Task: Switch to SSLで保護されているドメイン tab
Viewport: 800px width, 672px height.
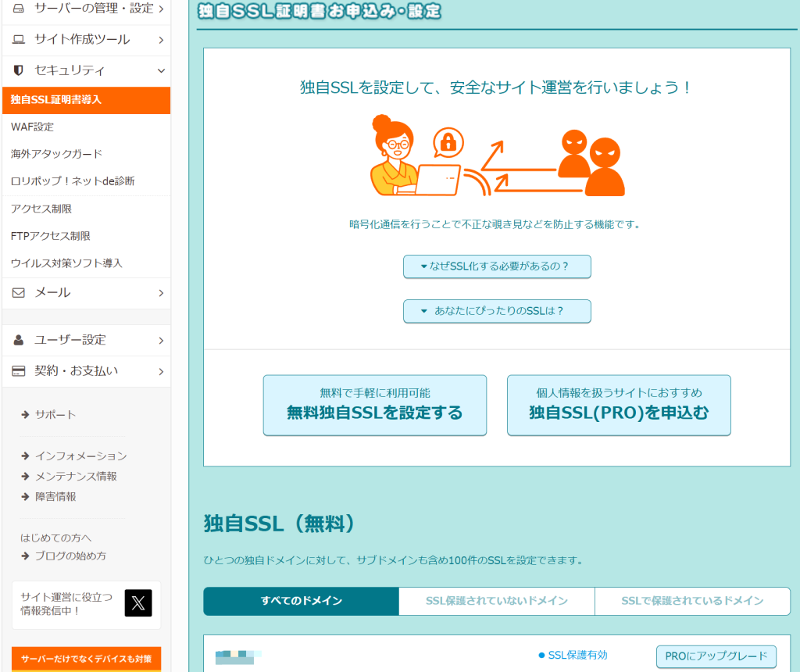Action: click(x=692, y=601)
